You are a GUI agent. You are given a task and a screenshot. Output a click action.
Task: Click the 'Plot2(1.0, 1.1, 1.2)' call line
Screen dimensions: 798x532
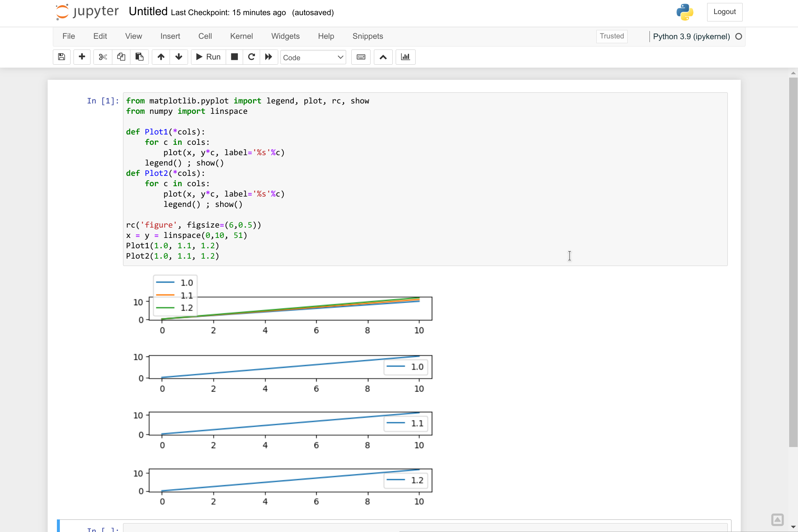coord(173,256)
